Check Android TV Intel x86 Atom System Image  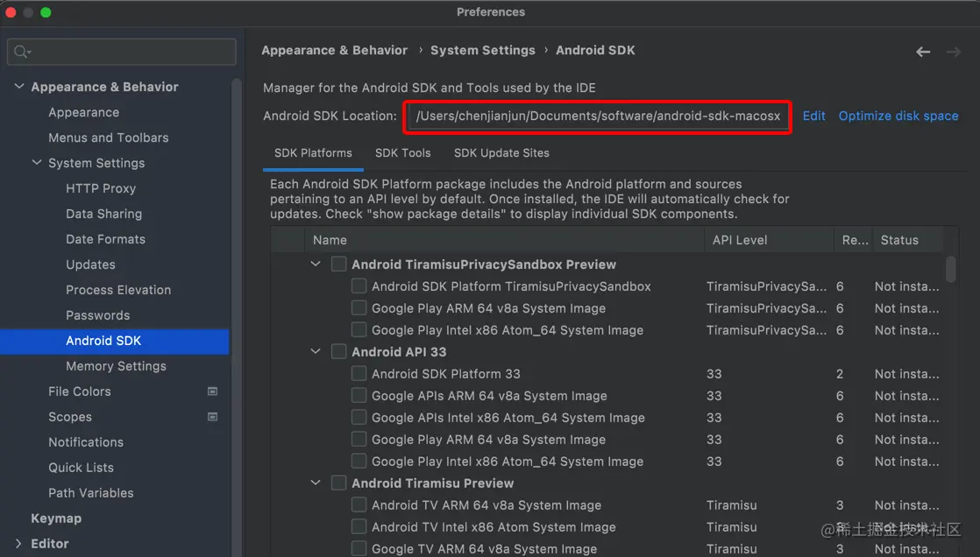click(x=359, y=526)
